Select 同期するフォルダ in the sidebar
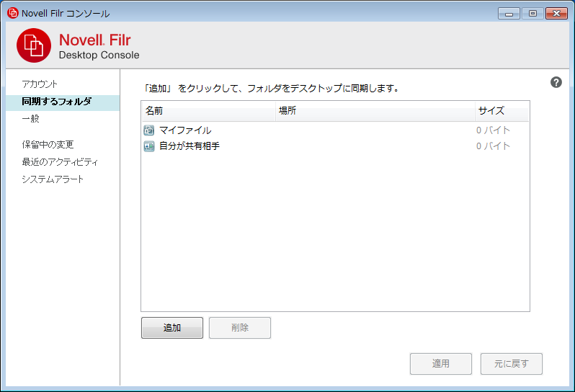Viewport: 575px width, 392px height. pos(56,102)
